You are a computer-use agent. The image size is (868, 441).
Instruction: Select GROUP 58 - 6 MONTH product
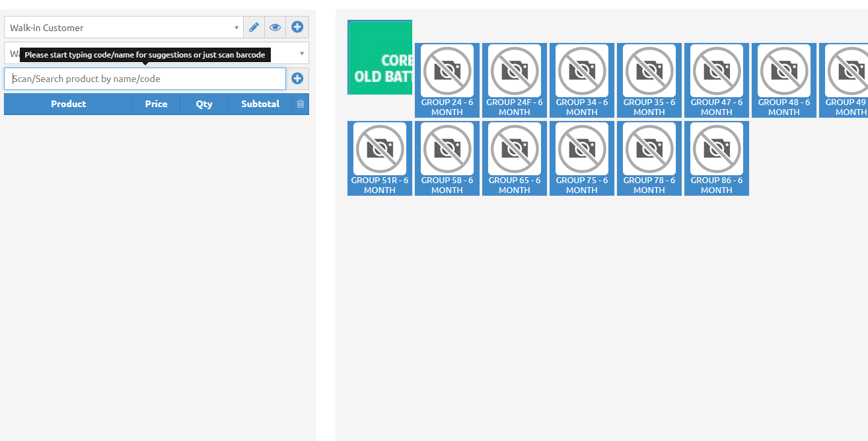(x=447, y=158)
